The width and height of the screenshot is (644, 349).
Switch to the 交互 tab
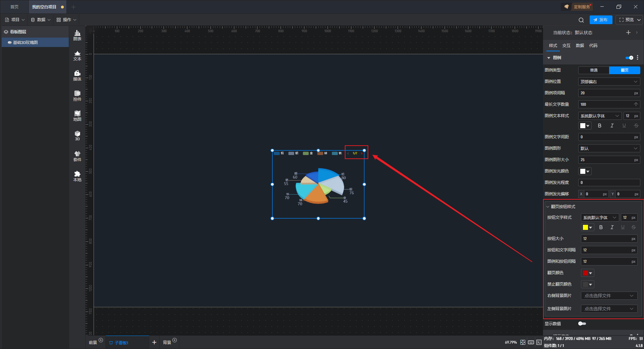tap(567, 46)
